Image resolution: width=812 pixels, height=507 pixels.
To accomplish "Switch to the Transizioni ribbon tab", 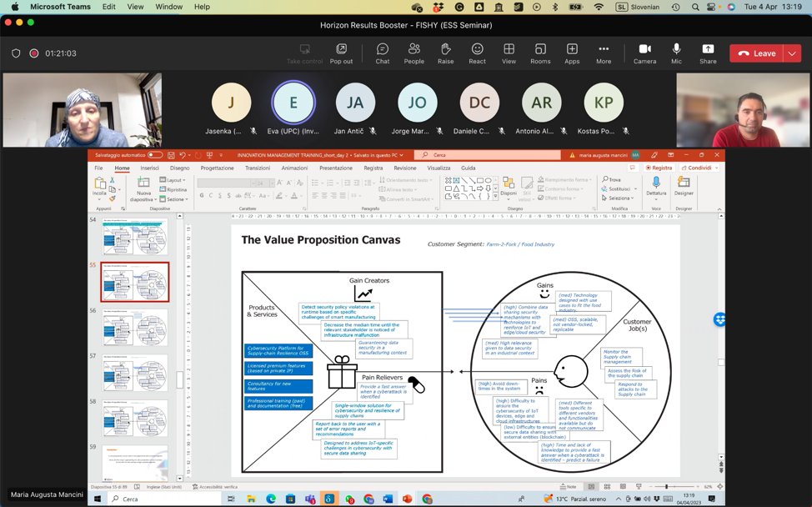I will 258,168.
